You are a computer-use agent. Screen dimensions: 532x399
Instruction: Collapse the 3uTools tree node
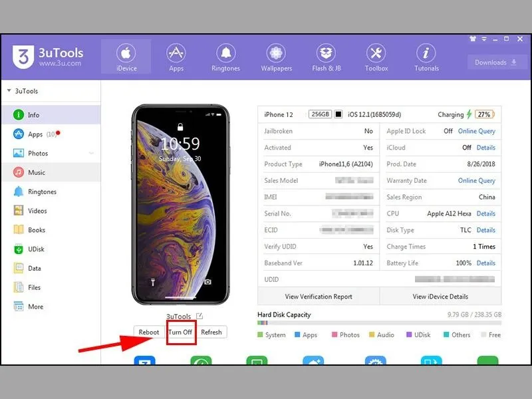pos(9,90)
